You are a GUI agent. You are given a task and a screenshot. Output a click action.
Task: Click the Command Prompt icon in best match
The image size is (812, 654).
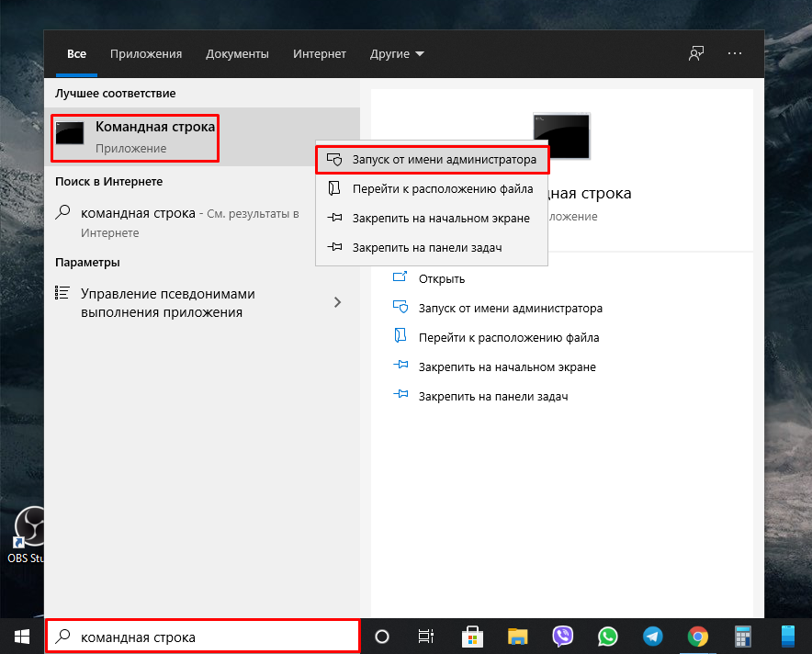point(70,133)
